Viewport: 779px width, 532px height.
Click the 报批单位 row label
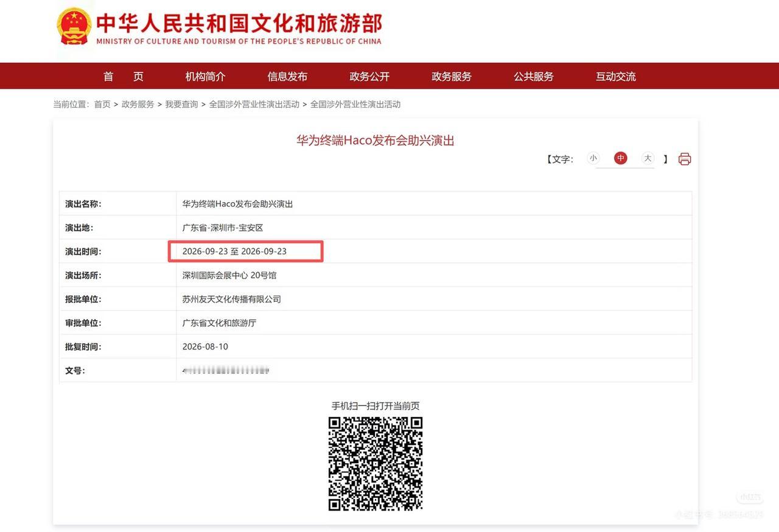tap(83, 299)
